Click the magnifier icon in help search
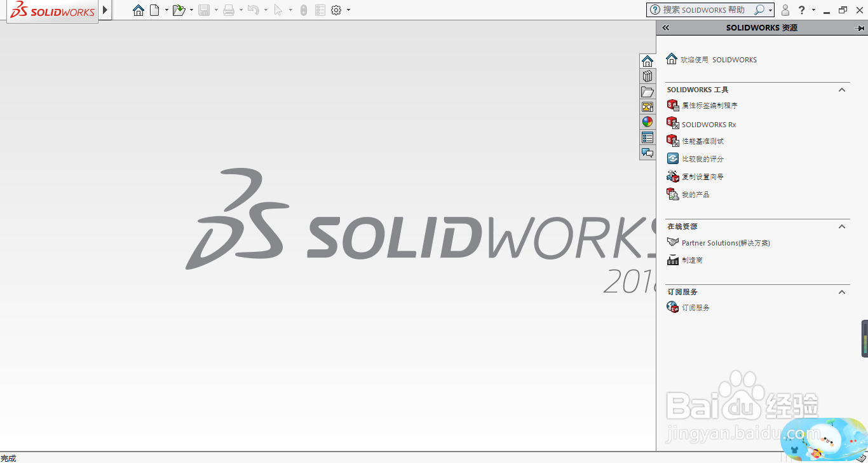868x463 pixels. 759,10
